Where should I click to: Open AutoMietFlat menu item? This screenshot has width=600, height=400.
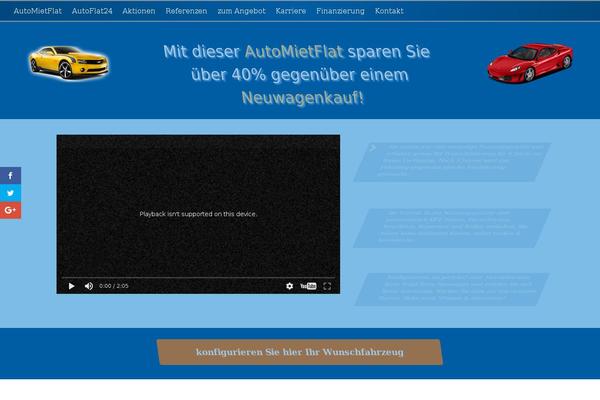[38, 11]
